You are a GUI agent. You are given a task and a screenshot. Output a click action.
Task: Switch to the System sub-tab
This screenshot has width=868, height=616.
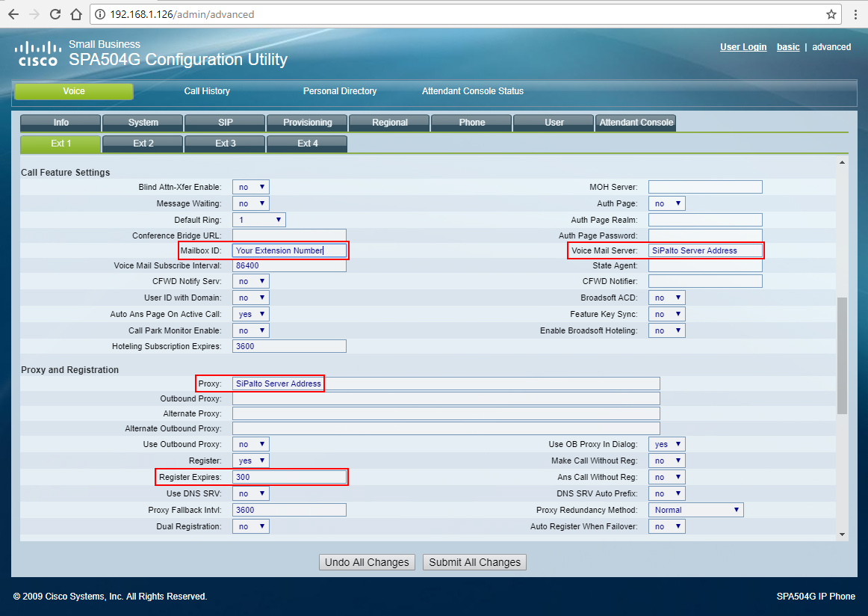tap(143, 123)
